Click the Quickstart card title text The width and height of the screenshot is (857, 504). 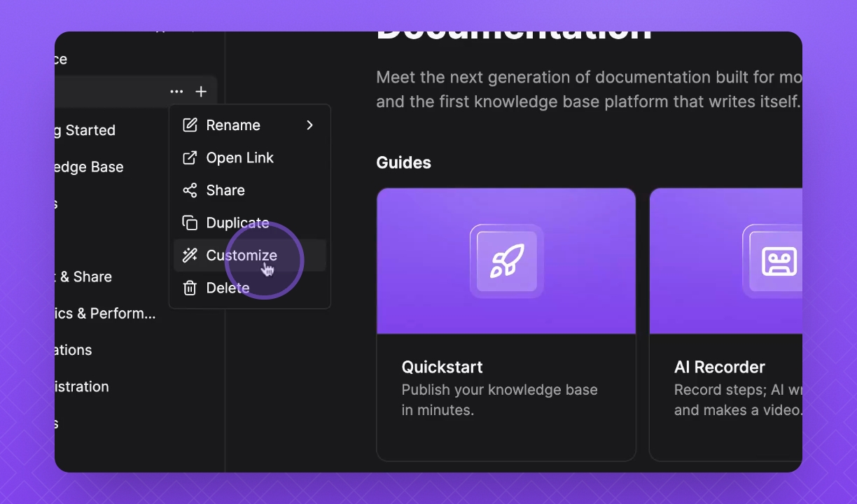tap(443, 367)
